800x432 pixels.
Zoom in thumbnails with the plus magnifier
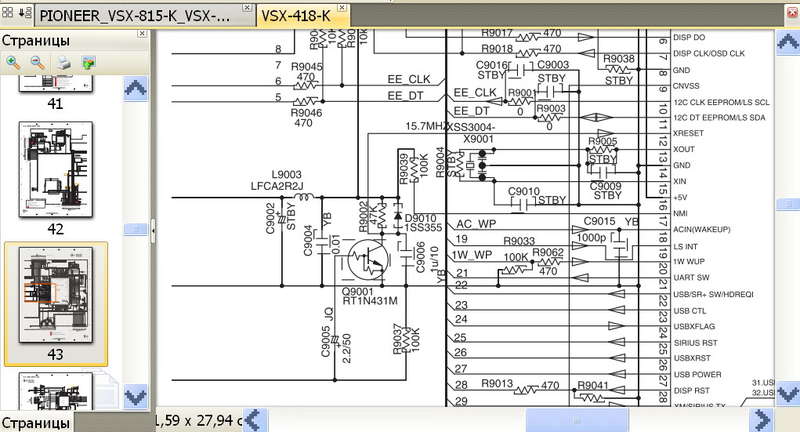coord(13,63)
